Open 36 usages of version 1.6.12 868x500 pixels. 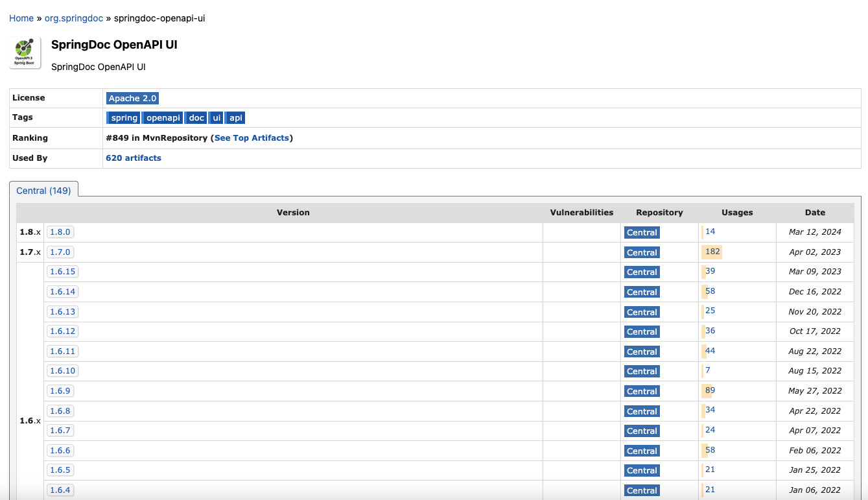point(710,331)
